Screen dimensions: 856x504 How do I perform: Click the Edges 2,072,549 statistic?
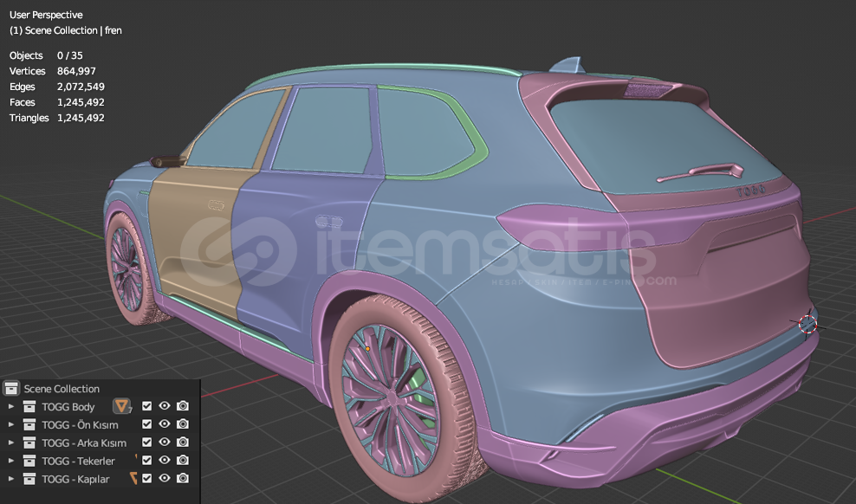click(x=57, y=87)
